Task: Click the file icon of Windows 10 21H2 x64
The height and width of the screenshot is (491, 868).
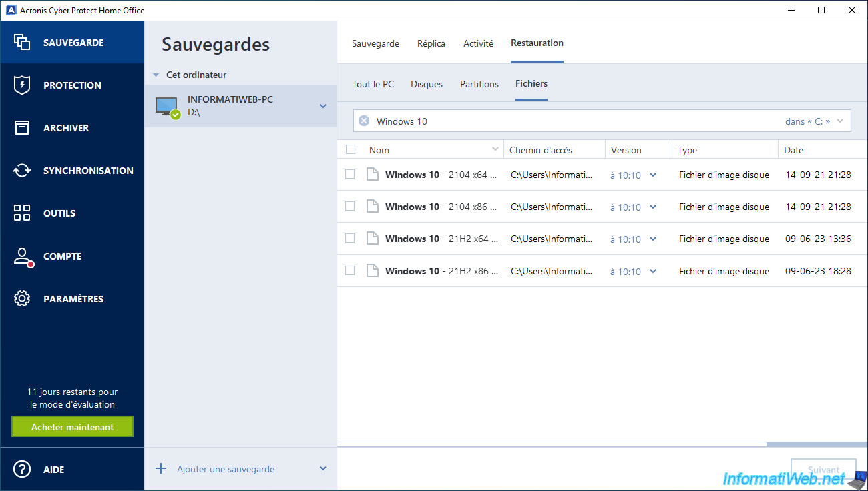Action: (x=373, y=239)
